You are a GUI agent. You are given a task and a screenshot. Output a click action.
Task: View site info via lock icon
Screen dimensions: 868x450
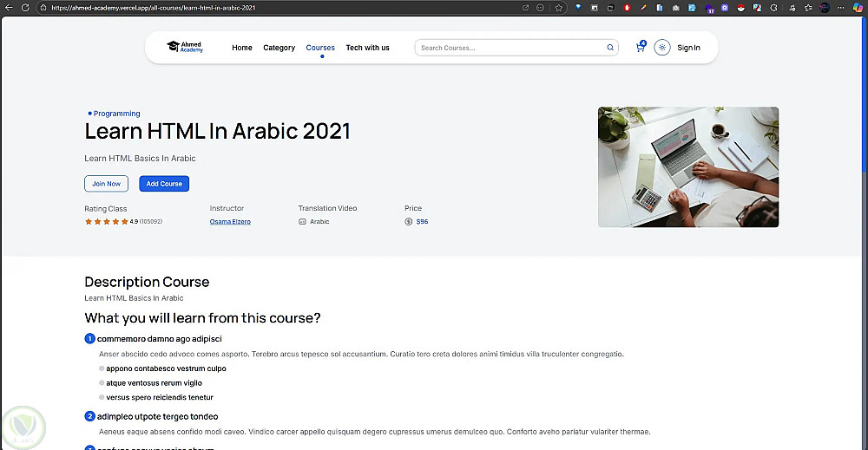(43, 8)
